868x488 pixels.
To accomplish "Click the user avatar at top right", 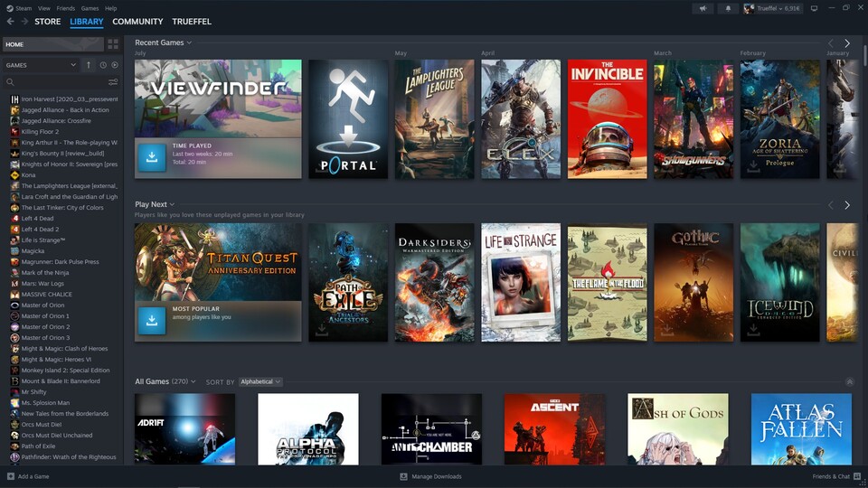I will pos(749,8).
